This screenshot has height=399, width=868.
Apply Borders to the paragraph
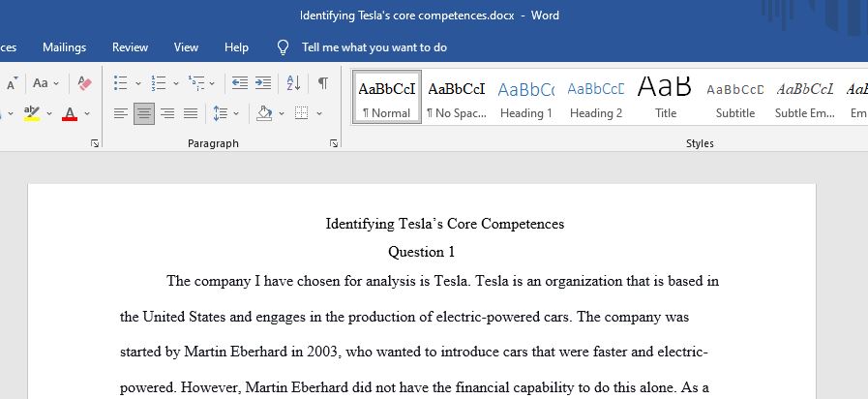pos(302,113)
